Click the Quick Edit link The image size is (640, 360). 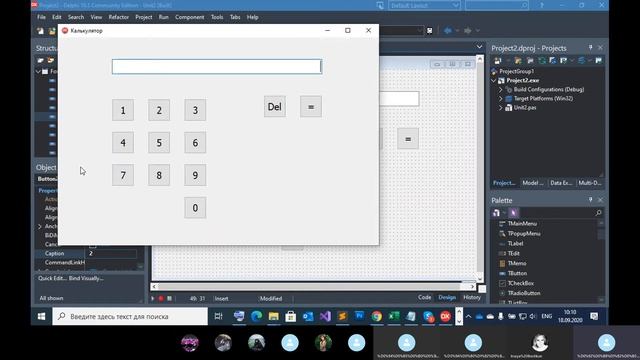click(52, 278)
